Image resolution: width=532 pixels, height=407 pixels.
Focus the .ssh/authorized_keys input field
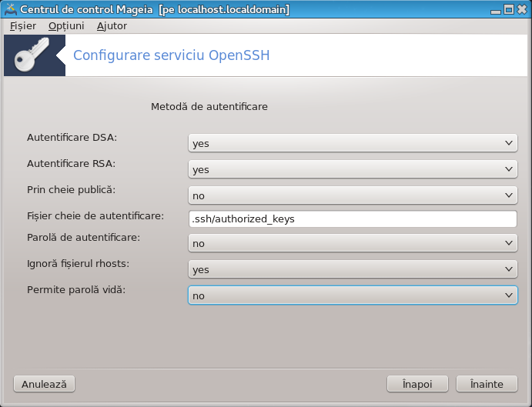[x=353, y=219]
